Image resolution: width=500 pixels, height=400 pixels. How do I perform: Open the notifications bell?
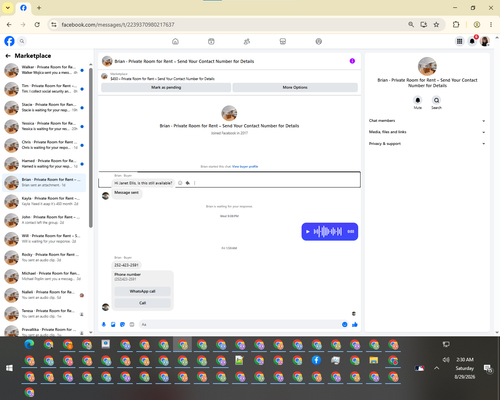click(x=472, y=41)
